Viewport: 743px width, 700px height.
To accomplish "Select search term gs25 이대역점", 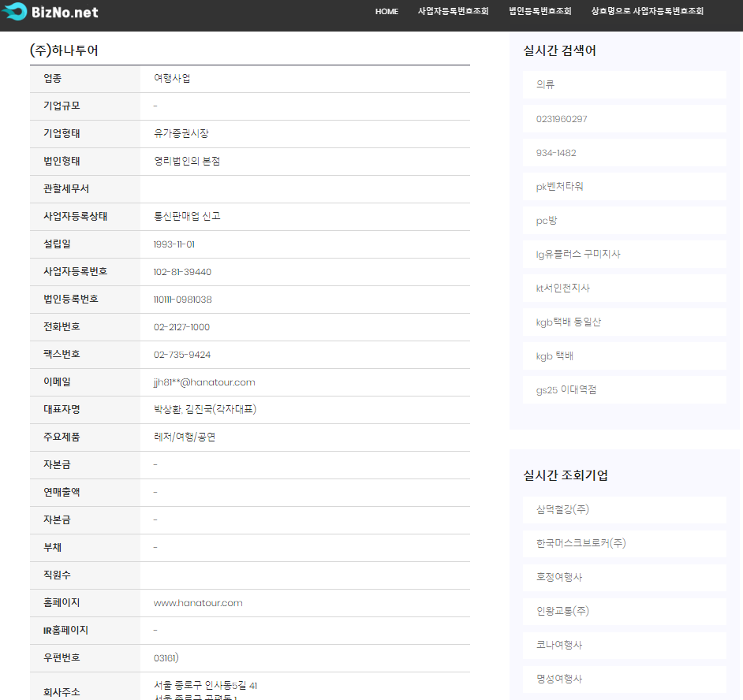I will click(625, 390).
